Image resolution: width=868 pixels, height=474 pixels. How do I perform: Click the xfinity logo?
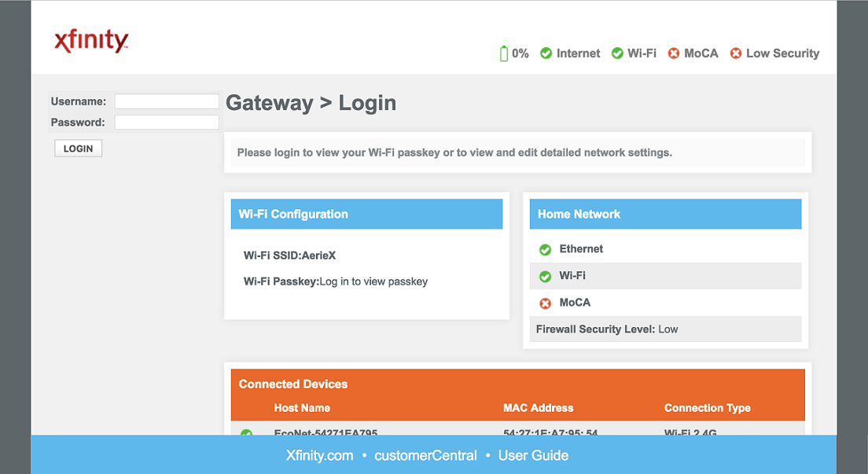tap(91, 41)
